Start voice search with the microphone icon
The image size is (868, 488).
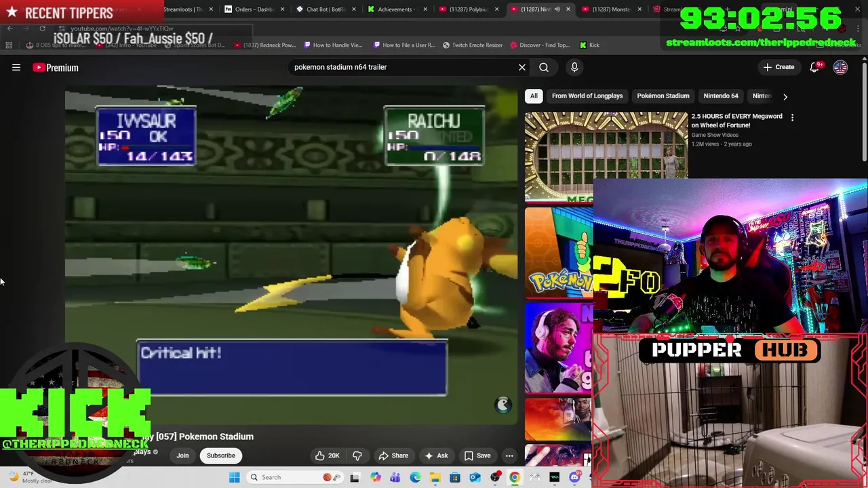coord(574,67)
